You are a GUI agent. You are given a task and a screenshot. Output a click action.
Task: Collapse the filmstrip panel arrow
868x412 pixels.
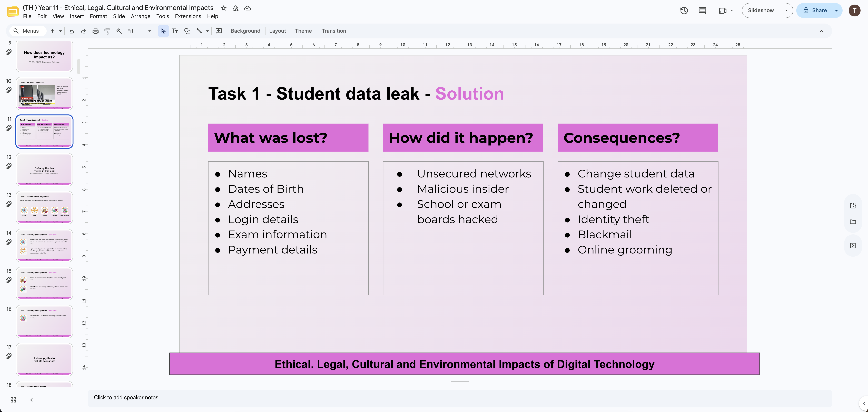click(x=31, y=399)
